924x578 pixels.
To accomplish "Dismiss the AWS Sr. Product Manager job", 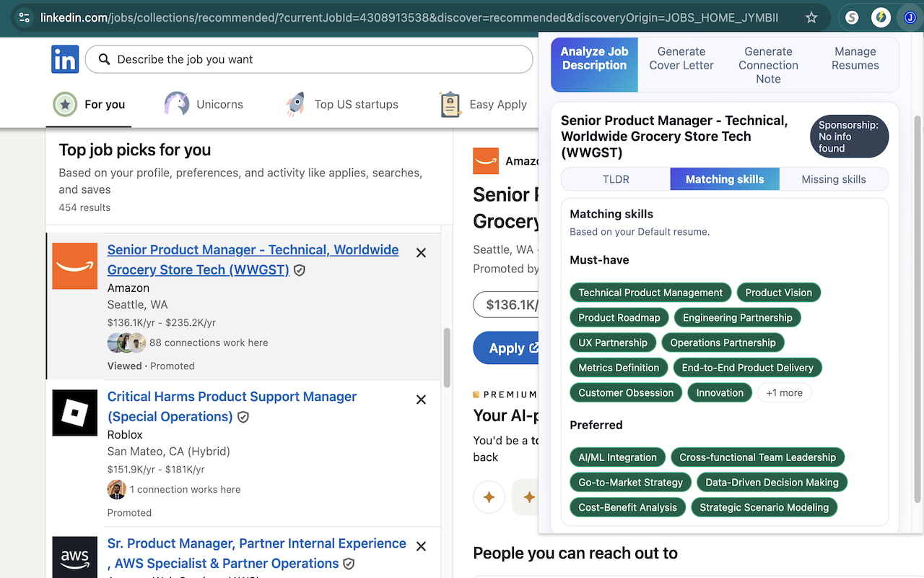I will (x=422, y=546).
